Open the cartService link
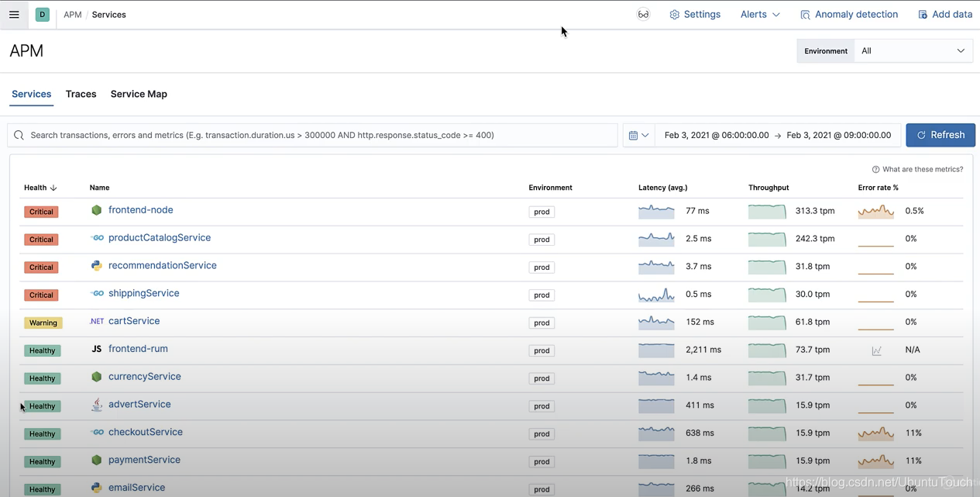This screenshot has height=497, width=980. [134, 321]
